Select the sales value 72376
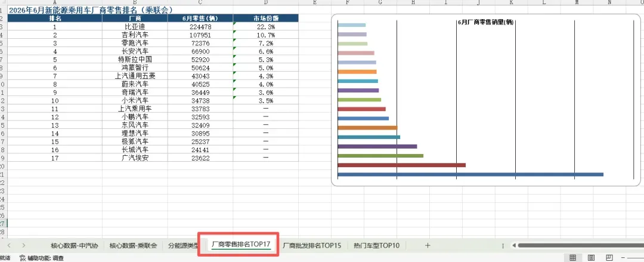 tap(200, 43)
